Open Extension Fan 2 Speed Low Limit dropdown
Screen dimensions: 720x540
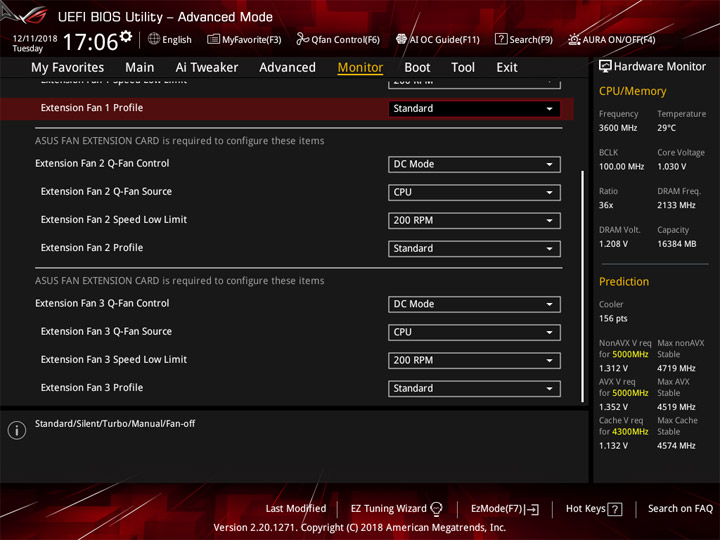click(474, 220)
